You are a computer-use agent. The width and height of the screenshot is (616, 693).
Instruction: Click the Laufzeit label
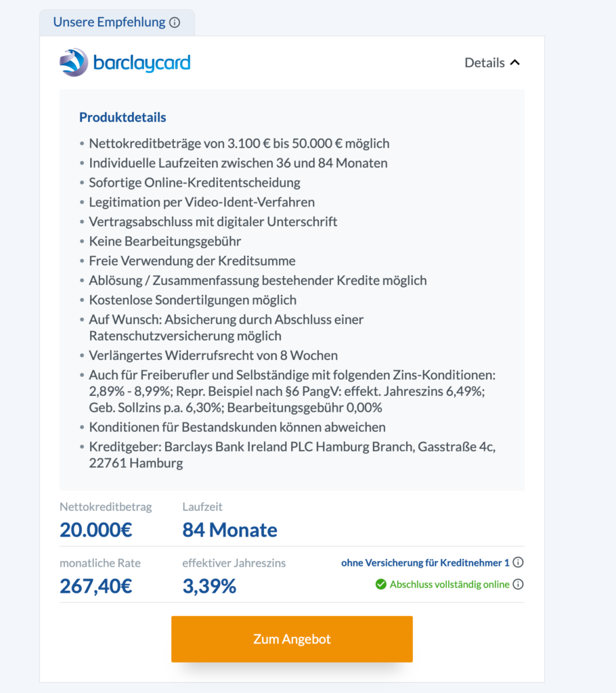point(202,506)
